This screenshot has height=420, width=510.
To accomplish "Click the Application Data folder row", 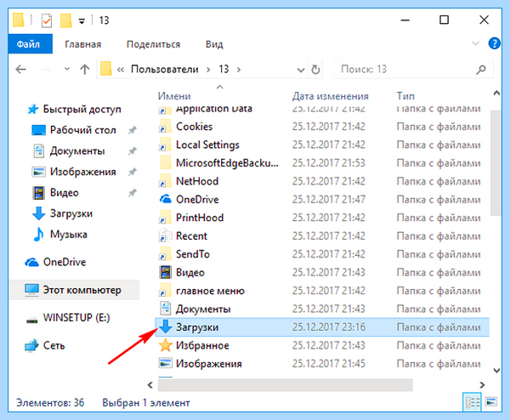I will click(x=322, y=109).
